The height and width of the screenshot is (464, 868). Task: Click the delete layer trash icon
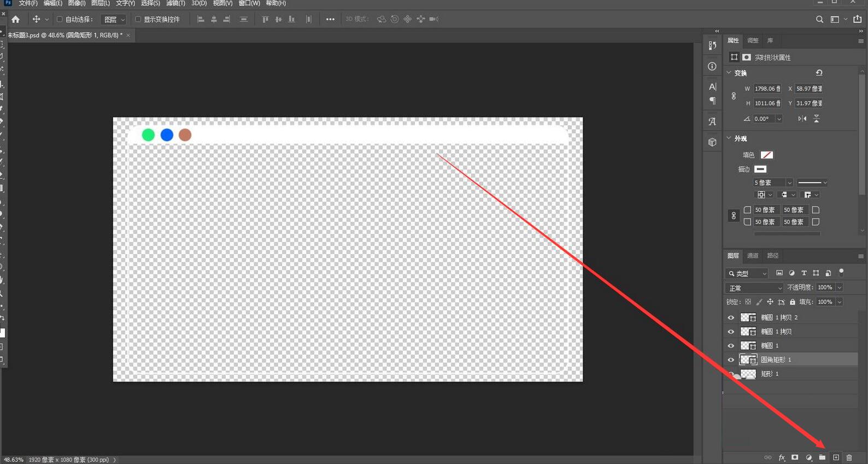[x=849, y=457]
